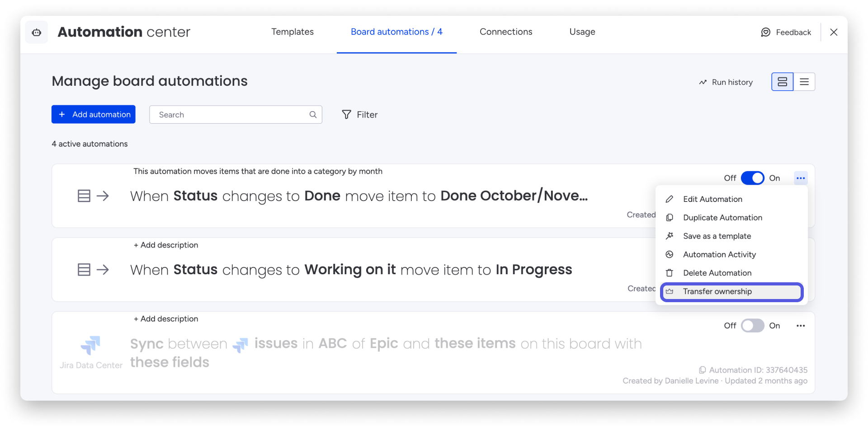Enable the Jira sync automation toggle
This screenshot has height=430, width=868.
point(753,326)
